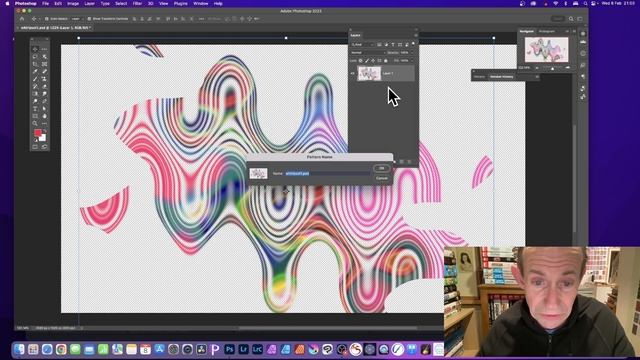Open the Edit Toolbar three-dots icon
The image size is (640, 360).
pyautogui.click(x=44, y=123)
